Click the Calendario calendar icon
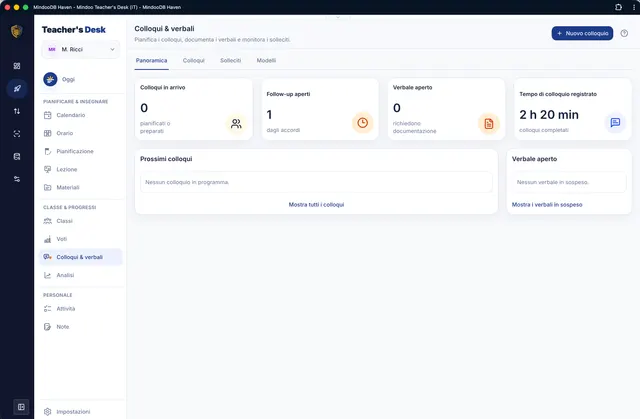The width and height of the screenshot is (640, 419). coord(48,115)
